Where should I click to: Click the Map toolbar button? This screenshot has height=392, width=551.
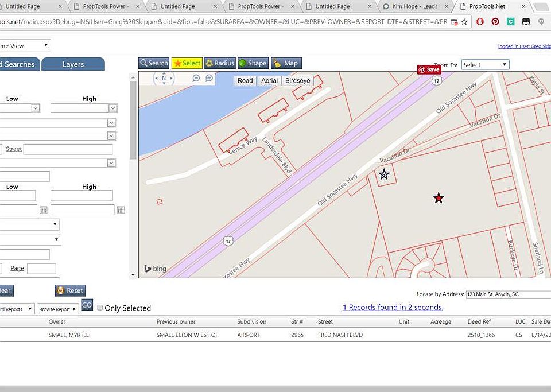click(x=286, y=63)
